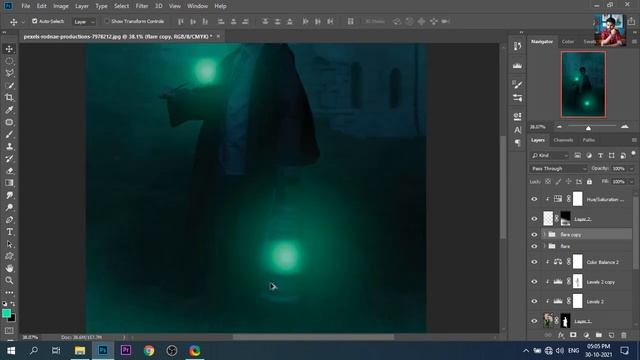The height and width of the screenshot is (360, 640).
Task: Select the Eyedropper tool
Action: [9, 110]
